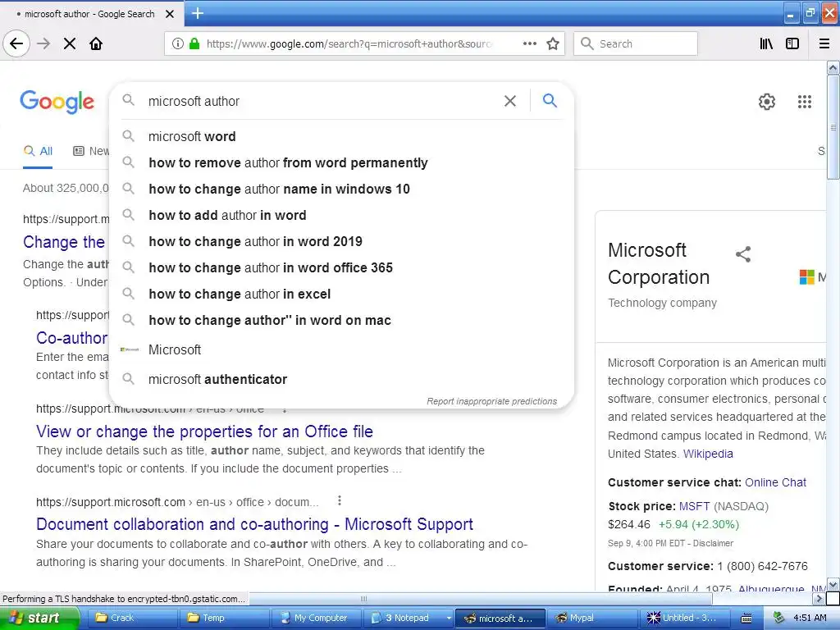Select how to change author in word office 365

click(341, 268)
